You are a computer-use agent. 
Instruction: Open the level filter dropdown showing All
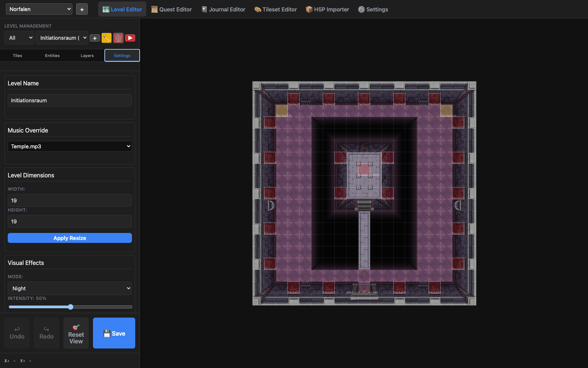(x=19, y=38)
